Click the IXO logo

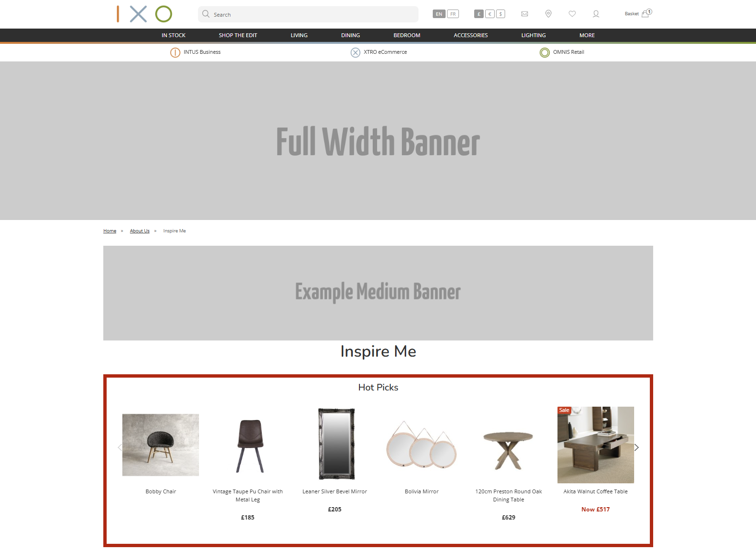[x=144, y=14]
